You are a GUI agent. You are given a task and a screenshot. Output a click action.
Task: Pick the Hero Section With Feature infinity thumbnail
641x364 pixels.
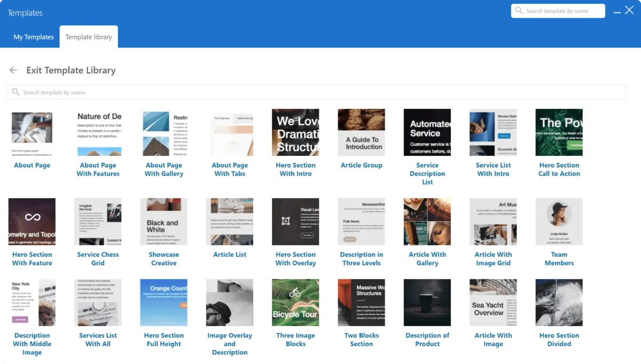(x=32, y=221)
